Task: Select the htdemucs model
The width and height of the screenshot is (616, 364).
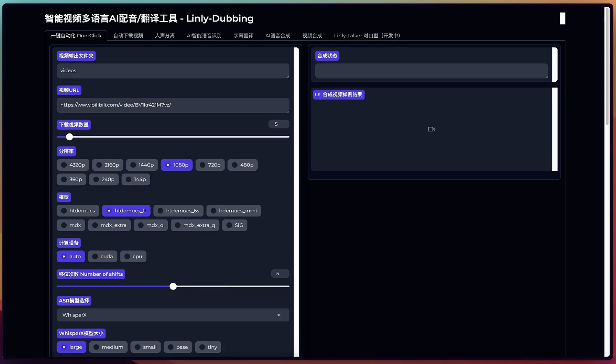Action: pyautogui.click(x=78, y=211)
